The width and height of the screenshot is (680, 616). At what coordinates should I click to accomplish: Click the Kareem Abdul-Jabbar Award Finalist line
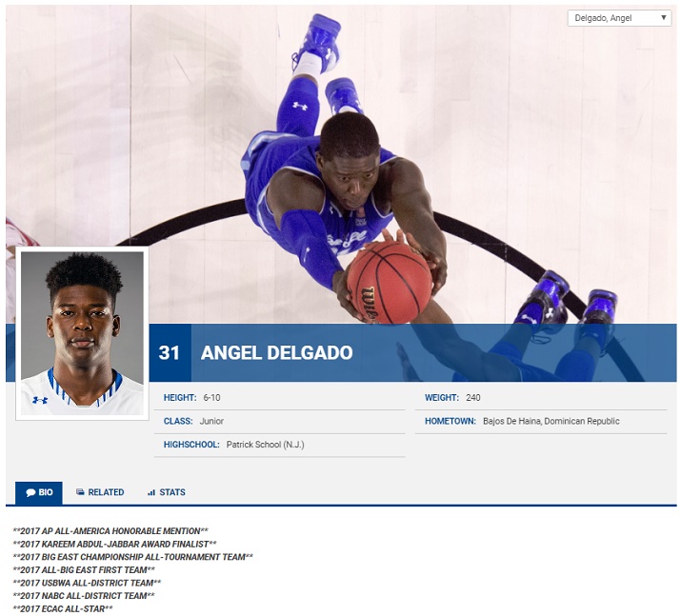(x=114, y=544)
